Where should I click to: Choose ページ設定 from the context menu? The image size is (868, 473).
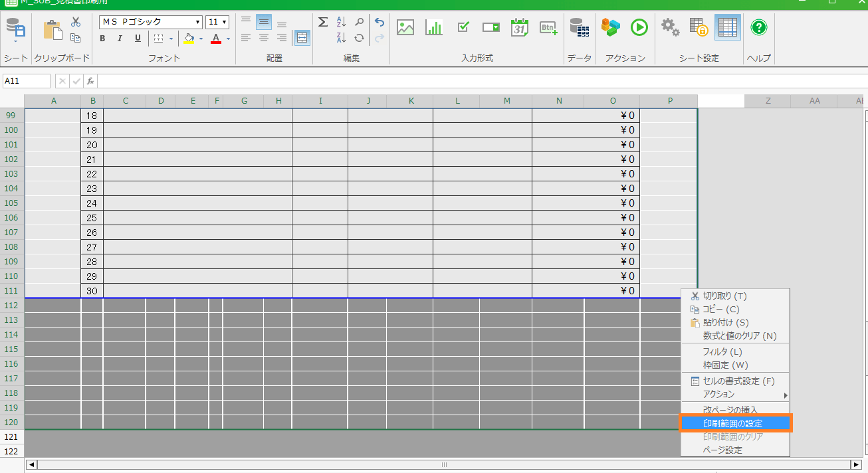coord(722,450)
